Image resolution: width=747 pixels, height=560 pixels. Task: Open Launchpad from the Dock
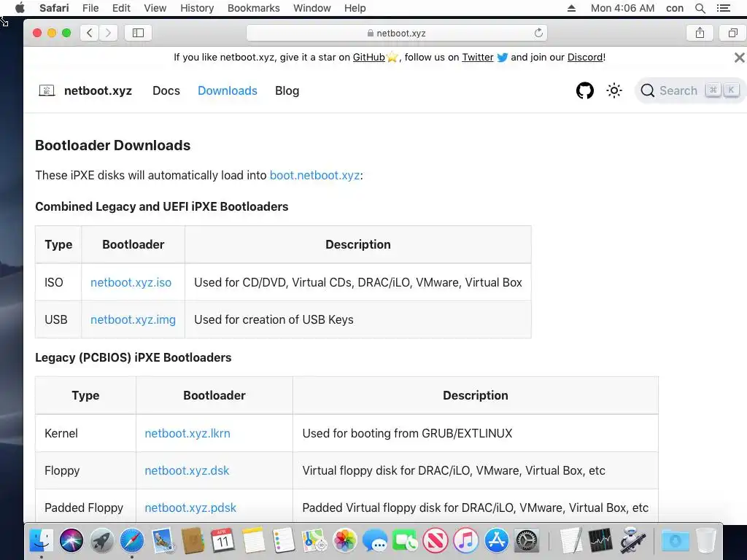[x=102, y=540]
